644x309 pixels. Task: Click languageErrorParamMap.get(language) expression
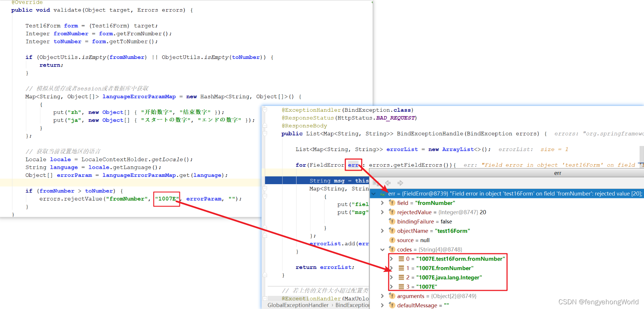point(164,175)
